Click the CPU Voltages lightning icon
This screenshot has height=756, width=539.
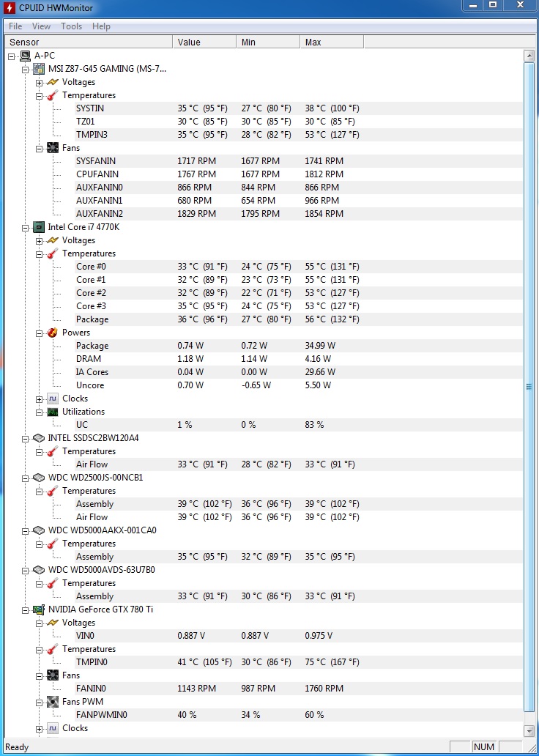coord(53,240)
